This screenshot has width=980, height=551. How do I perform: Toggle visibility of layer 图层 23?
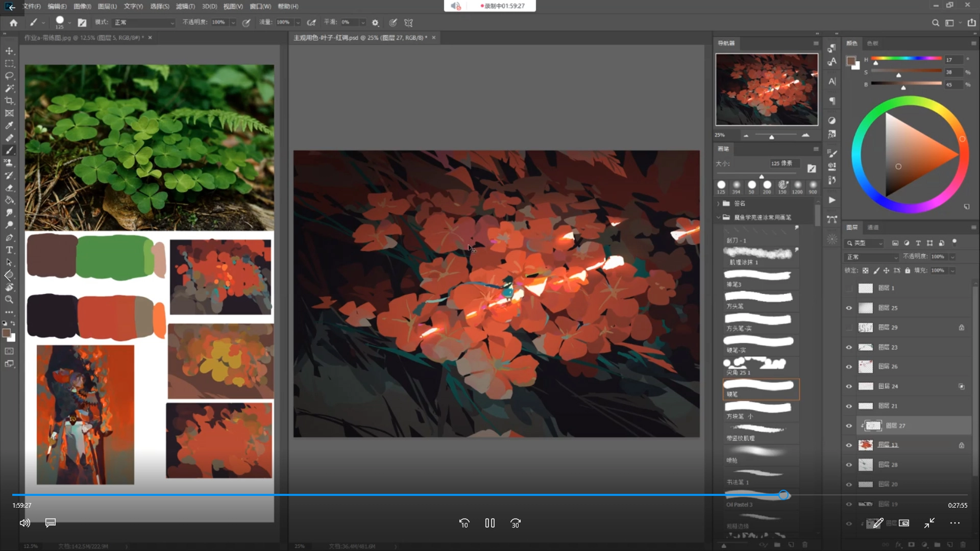click(x=849, y=347)
